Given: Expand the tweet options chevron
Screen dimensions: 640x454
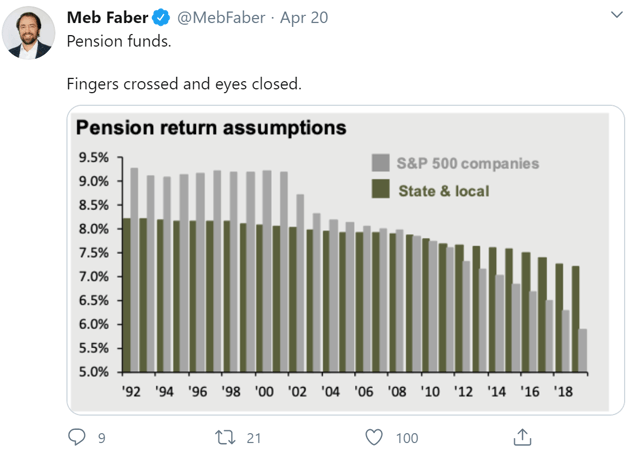Looking at the screenshot, I should click(617, 16).
